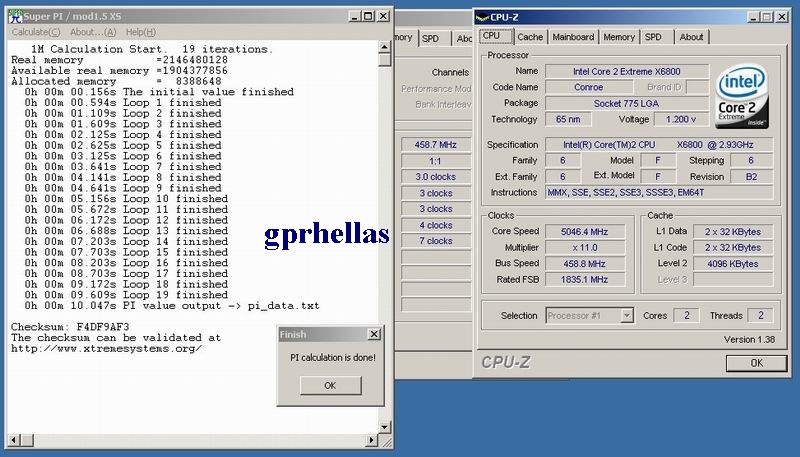Click the Level 2 cache value 4096 KBytes
This screenshot has height=457, width=800.
pyautogui.click(x=733, y=264)
